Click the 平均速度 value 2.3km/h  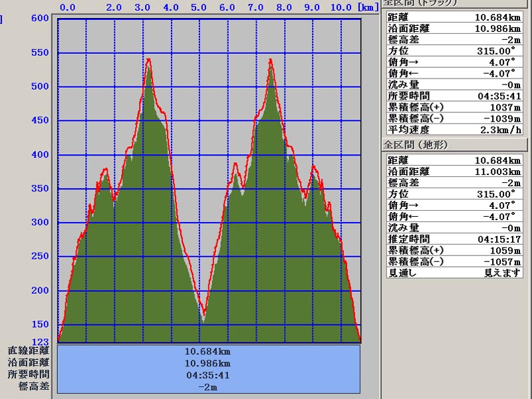point(499,129)
